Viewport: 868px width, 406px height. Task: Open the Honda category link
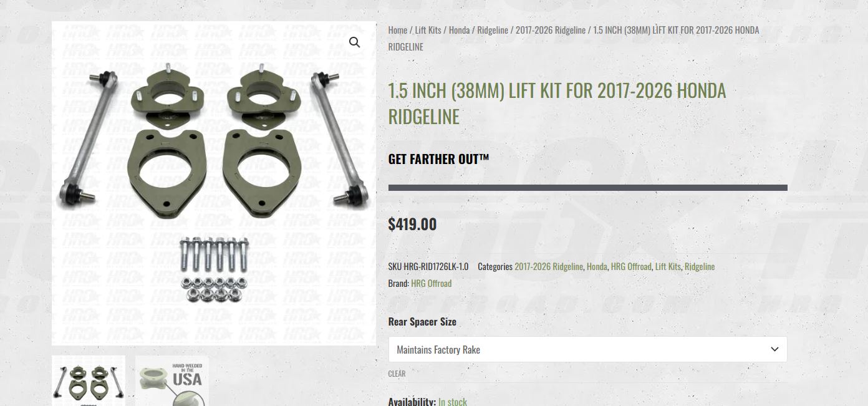[597, 266]
